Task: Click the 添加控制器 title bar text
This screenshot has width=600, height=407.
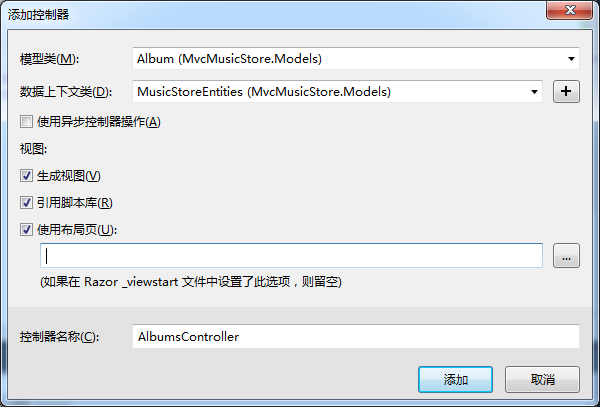Action: click(x=38, y=15)
